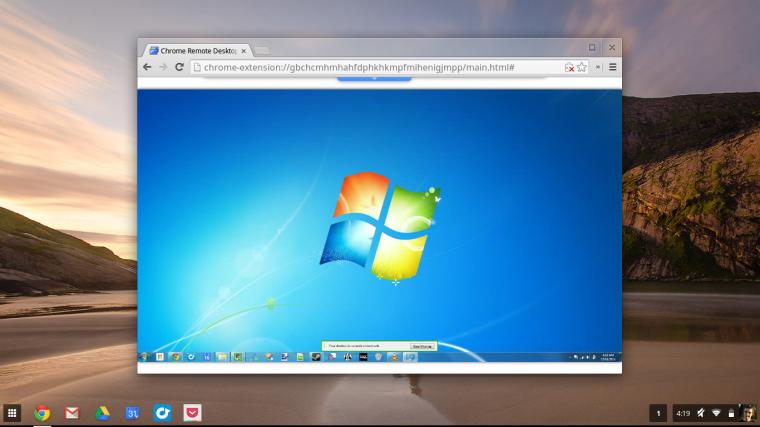
Task: Open a new tab beside Chrome Remote Desktop
Action: click(x=262, y=50)
